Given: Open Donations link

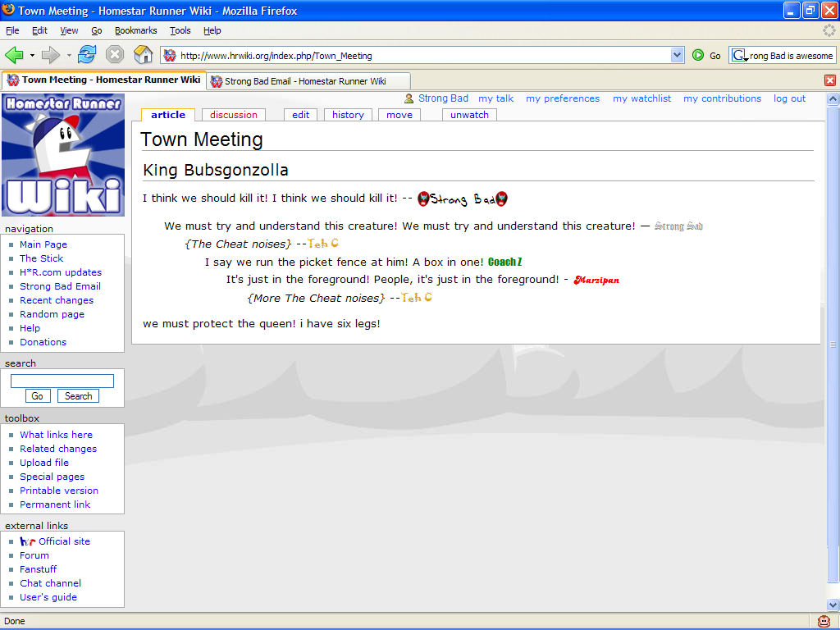Looking at the screenshot, I should 43,342.
